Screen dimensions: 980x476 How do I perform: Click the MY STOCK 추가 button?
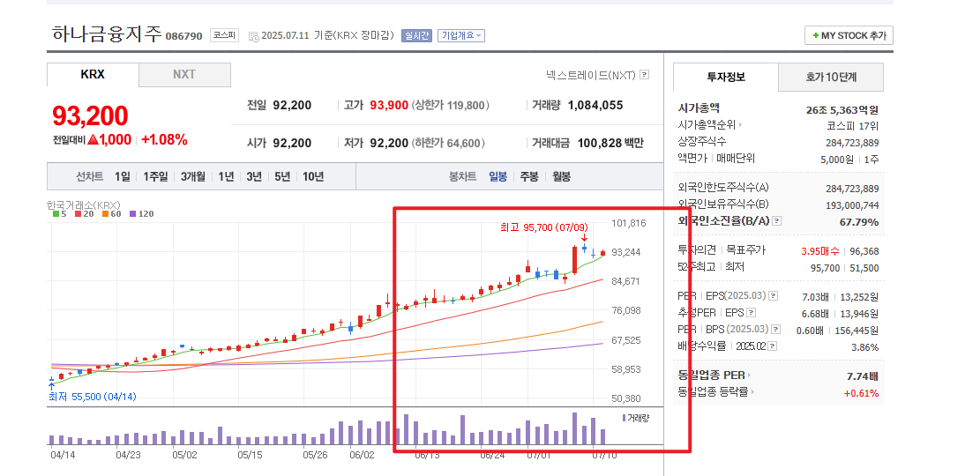pos(849,35)
